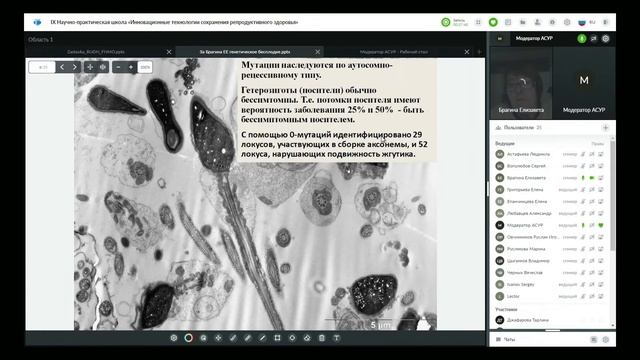Open the Чаты chat panel header
The image size is (640, 360).
(x=509, y=340)
